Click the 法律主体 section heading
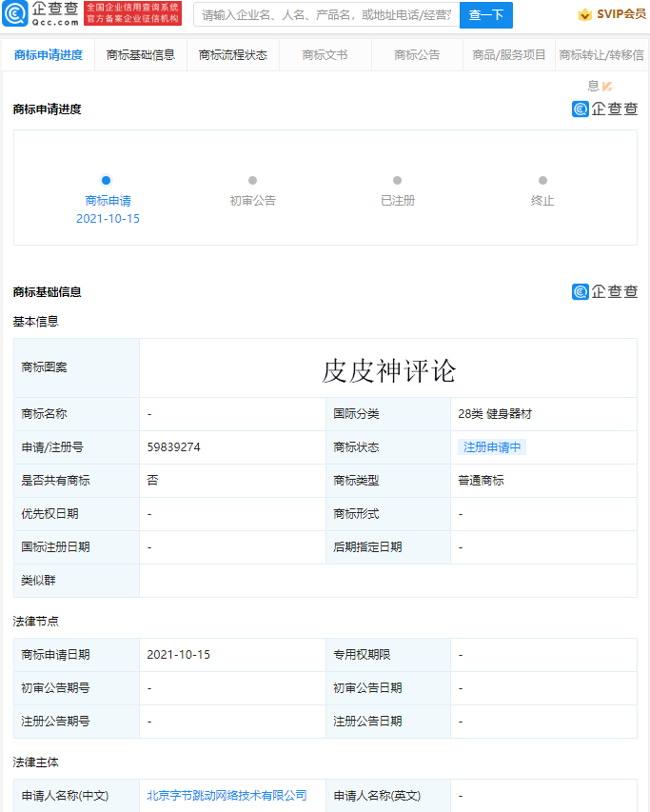 36,762
